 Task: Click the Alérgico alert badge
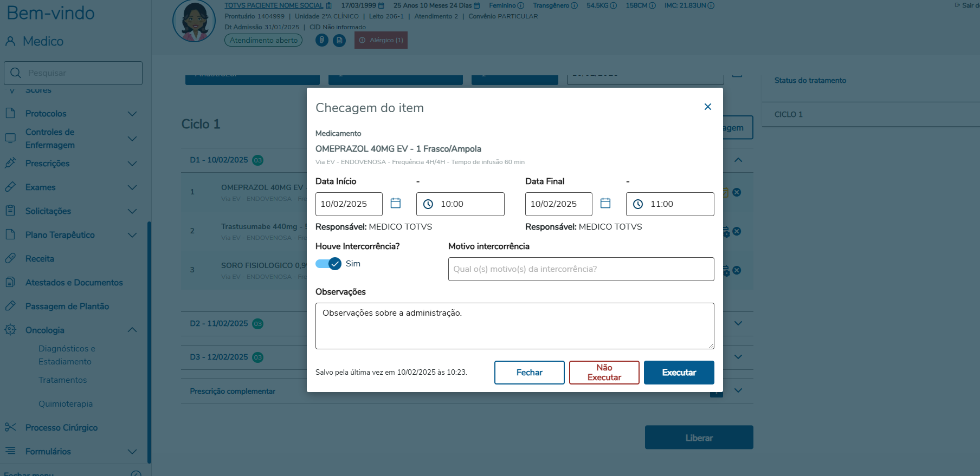[x=381, y=40]
